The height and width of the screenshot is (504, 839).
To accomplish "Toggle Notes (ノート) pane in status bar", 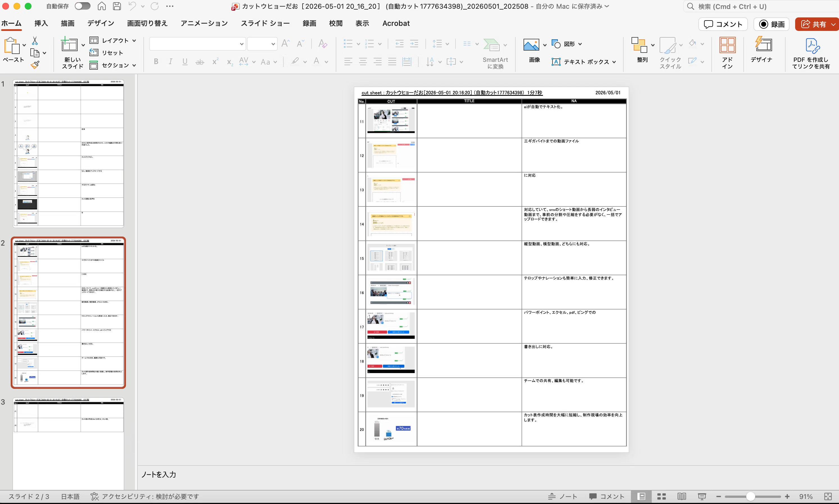I will [563, 496].
